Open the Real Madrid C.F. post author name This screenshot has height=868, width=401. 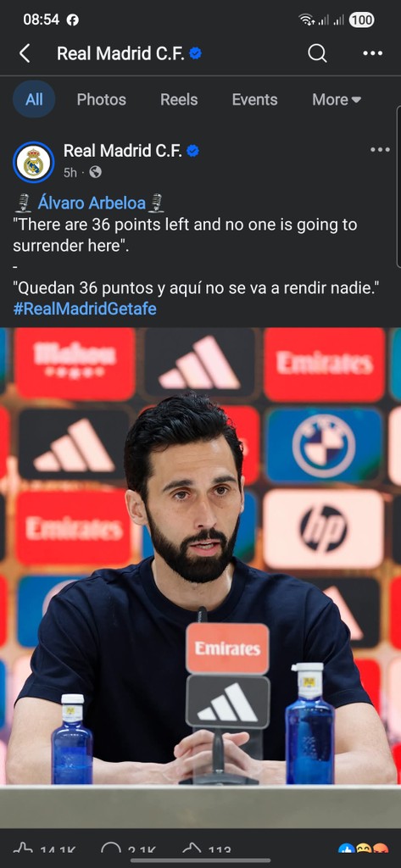(123, 151)
